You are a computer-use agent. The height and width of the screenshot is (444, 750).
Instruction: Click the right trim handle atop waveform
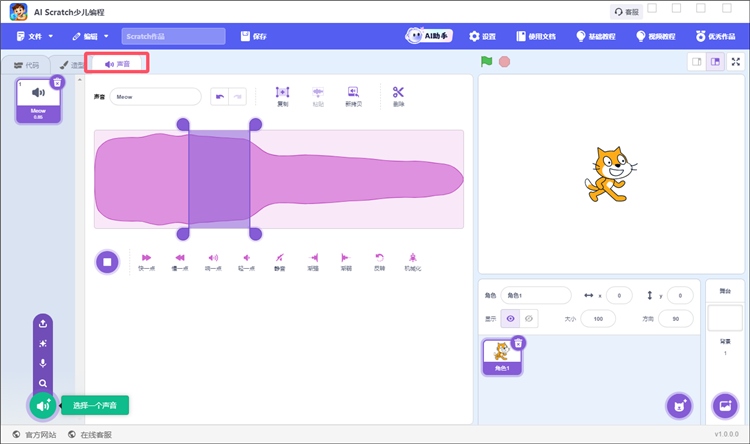tap(255, 124)
